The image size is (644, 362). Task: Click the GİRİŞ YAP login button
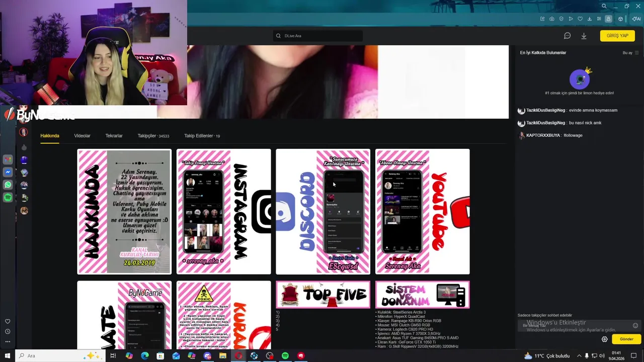tap(617, 36)
